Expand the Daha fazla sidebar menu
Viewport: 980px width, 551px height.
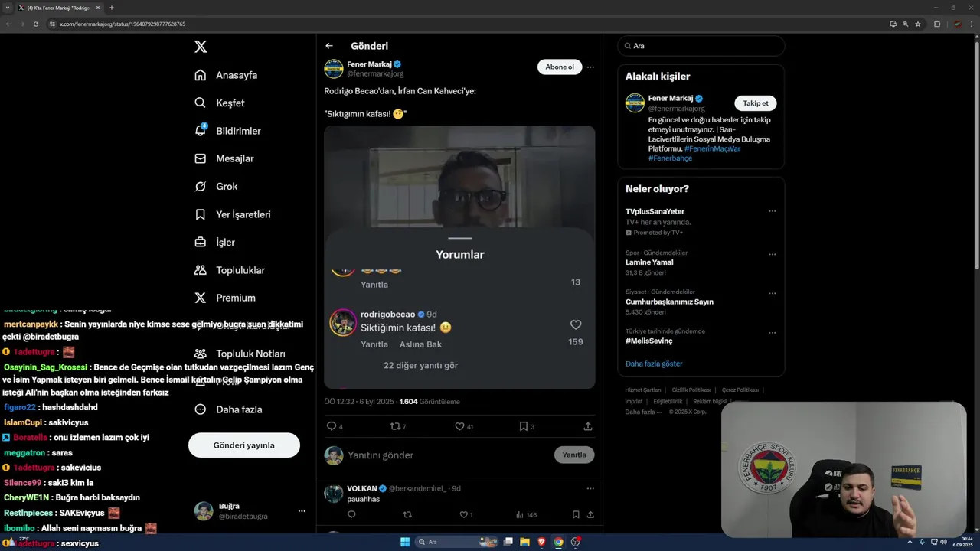228,409
